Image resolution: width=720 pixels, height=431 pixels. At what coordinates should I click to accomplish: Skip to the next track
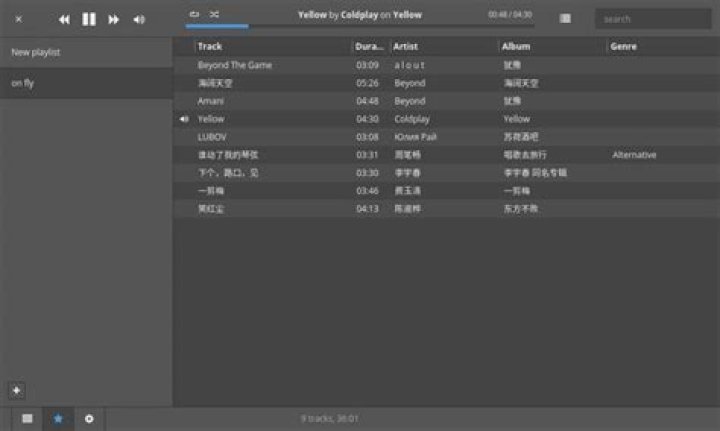(x=113, y=19)
